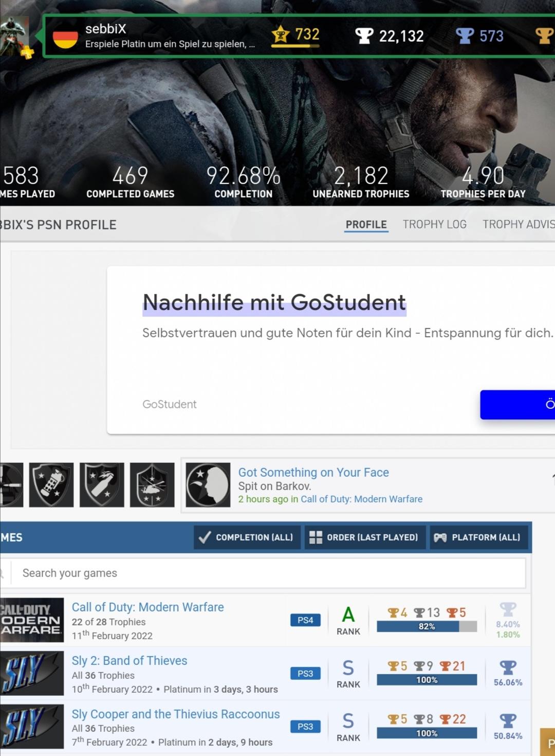Open the grenade shield trophy icon
The image size is (555, 756).
pyautogui.click(x=51, y=485)
